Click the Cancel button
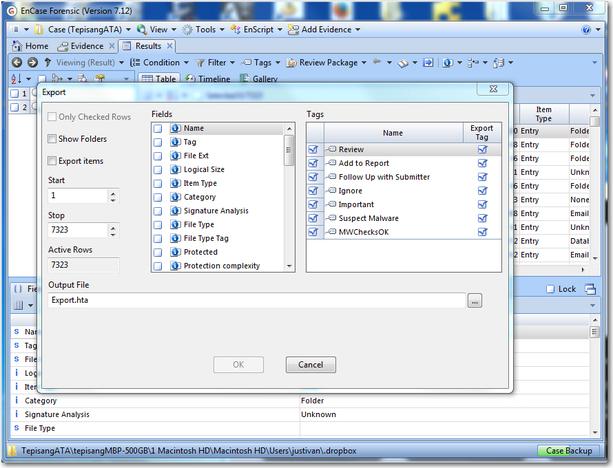The height and width of the screenshot is (468, 613). [311, 365]
